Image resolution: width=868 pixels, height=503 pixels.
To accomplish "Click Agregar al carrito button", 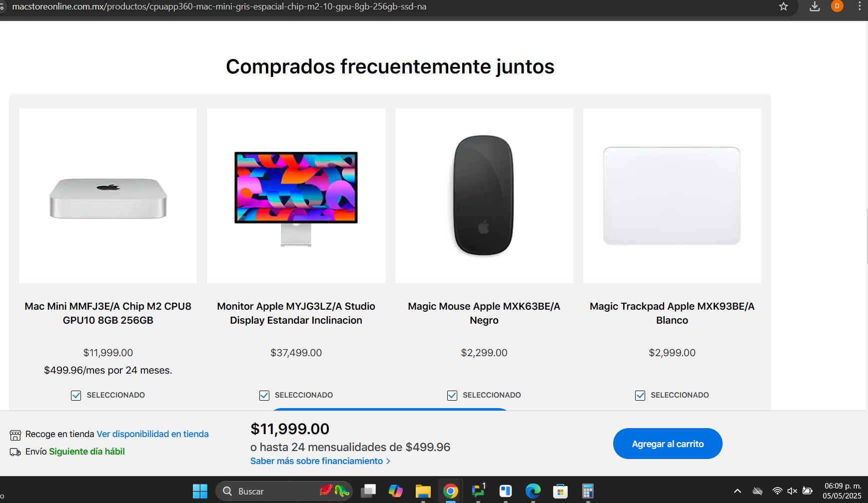I will click(x=668, y=444).
